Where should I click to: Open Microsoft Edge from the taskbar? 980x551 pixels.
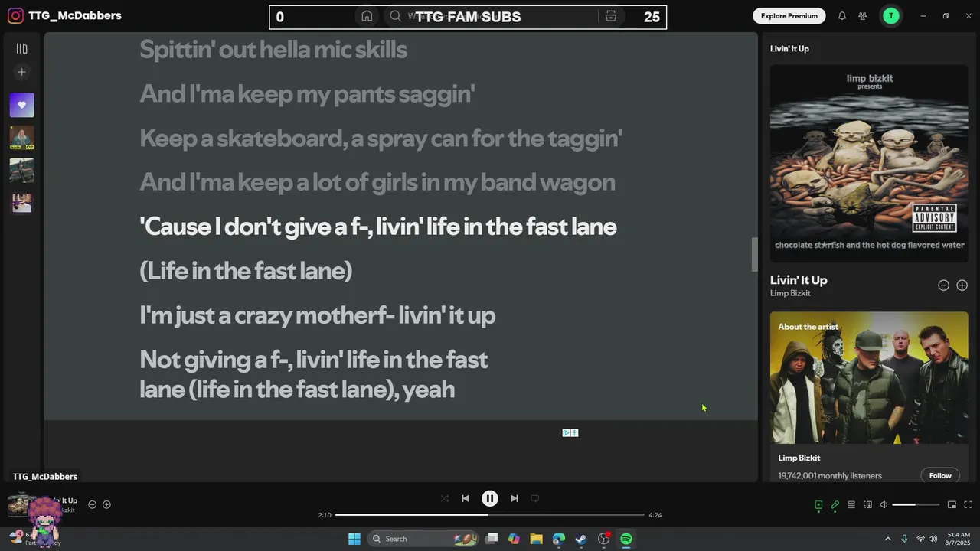click(x=559, y=539)
